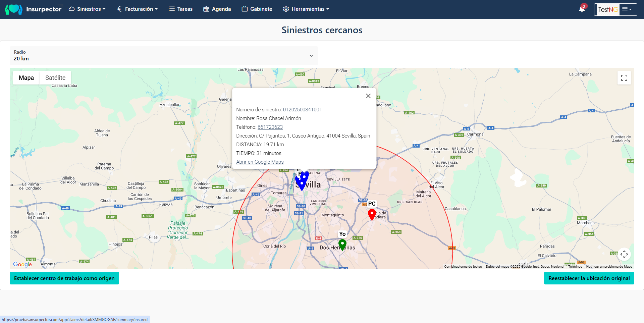Screen dimensions: 644x323
Task: Switch map to Satélite view
Action: [x=55, y=78]
